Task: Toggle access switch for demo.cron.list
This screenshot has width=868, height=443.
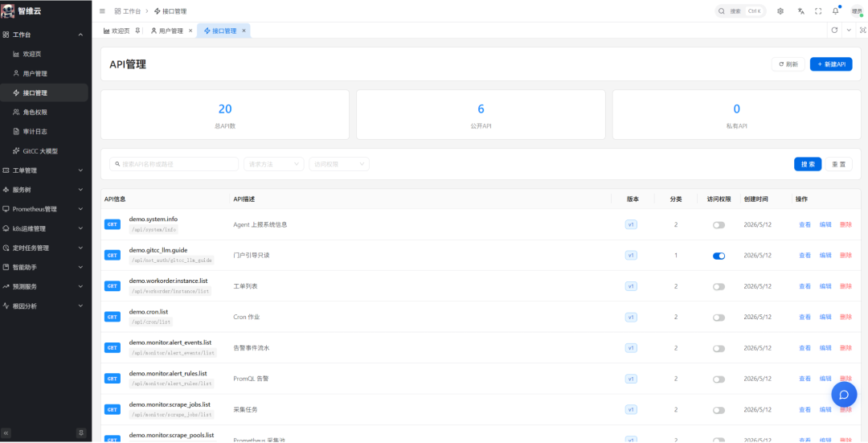Action: pos(719,318)
